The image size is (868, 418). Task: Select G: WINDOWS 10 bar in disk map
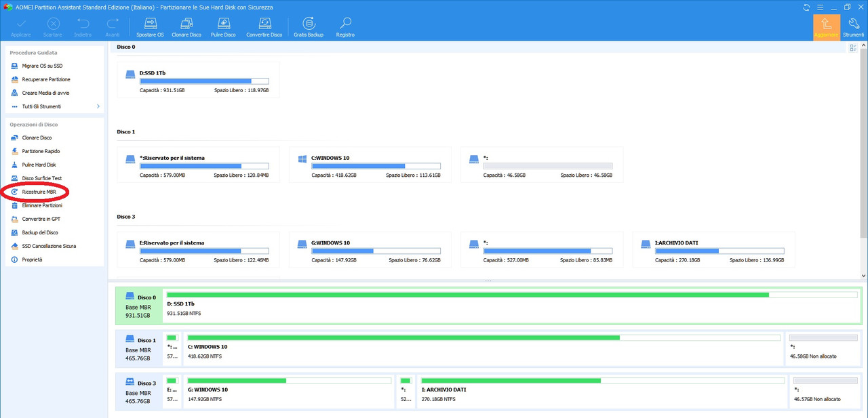coord(290,392)
